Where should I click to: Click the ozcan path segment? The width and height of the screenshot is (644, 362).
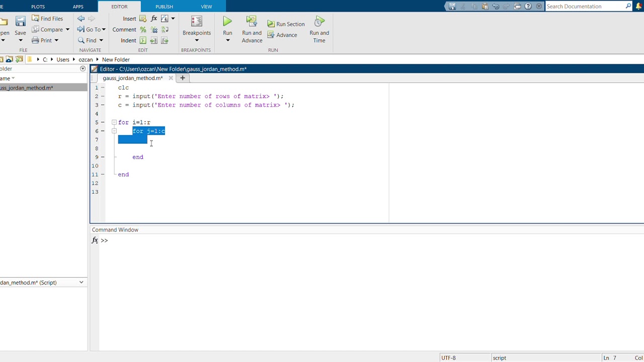point(86,59)
